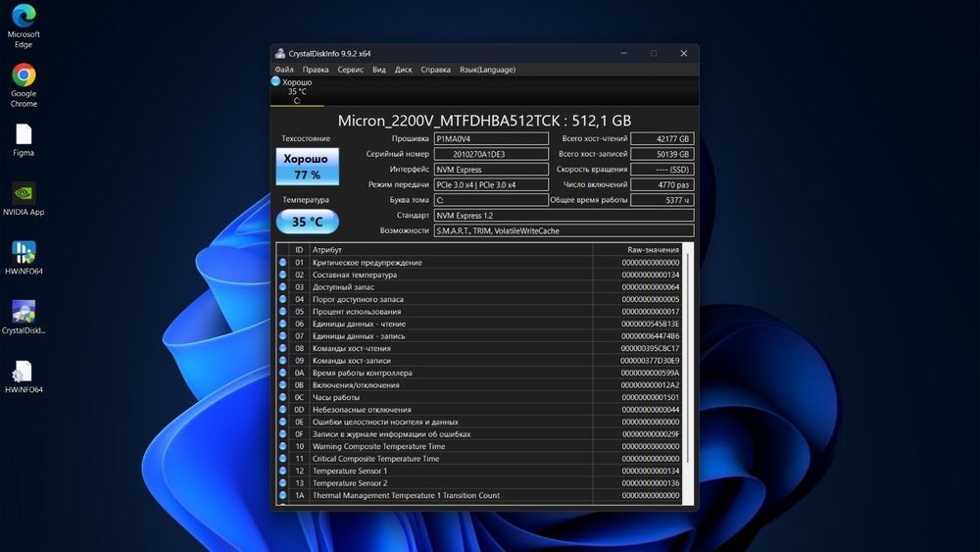980x552 pixels.
Task: Click blue status circle next to Хорошо in disk bar
Action: [x=275, y=81]
